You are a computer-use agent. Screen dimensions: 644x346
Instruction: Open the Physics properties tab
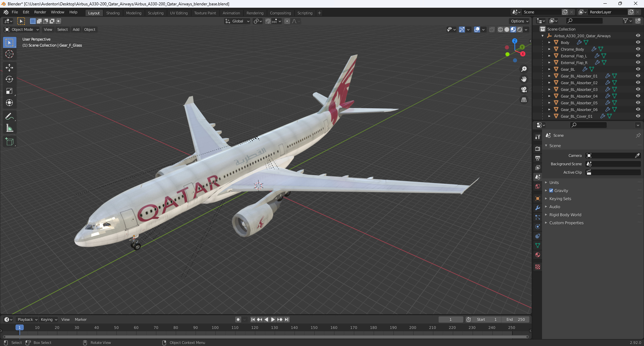pos(538,227)
